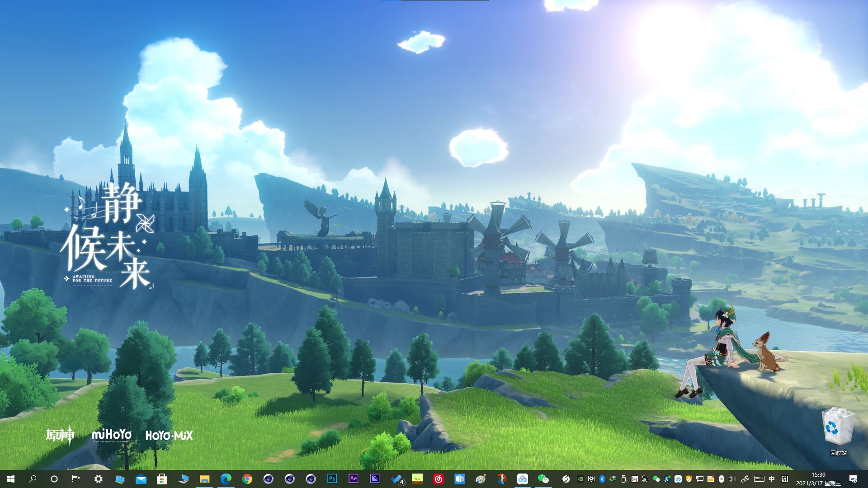Open the Baidu Netdisk system tray icon
The width and height of the screenshot is (868, 488).
pos(678,479)
